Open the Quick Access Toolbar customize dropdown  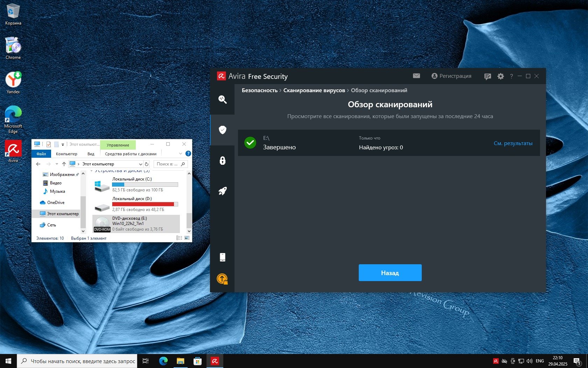pos(63,144)
